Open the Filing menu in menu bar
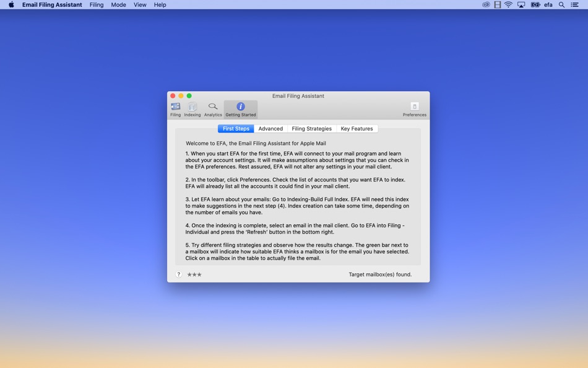This screenshot has height=368, width=588. click(97, 4)
